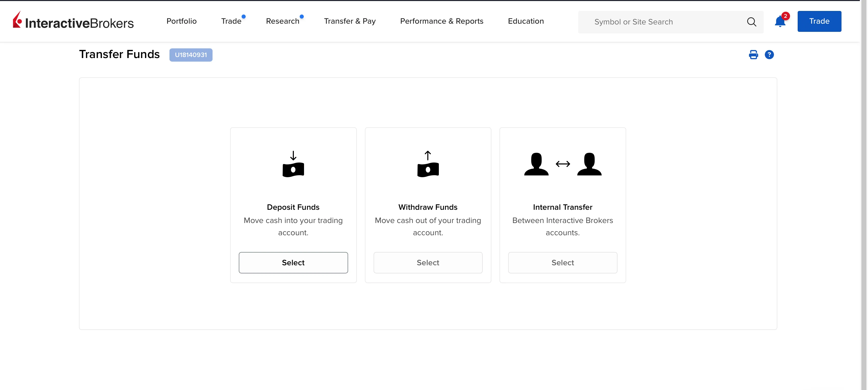Click the blue Trade button
Image resolution: width=868 pixels, height=390 pixels.
(820, 21)
